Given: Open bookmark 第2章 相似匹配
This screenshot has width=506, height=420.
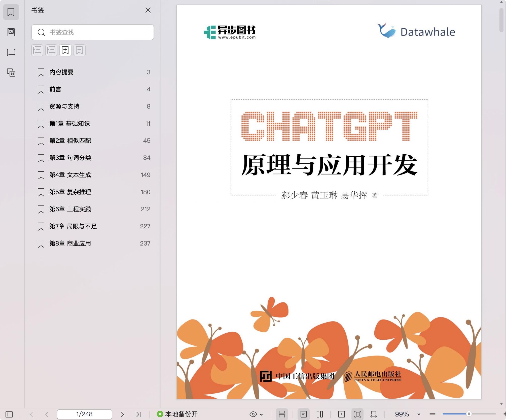Looking at the screenshot, I should coord(93,141).
